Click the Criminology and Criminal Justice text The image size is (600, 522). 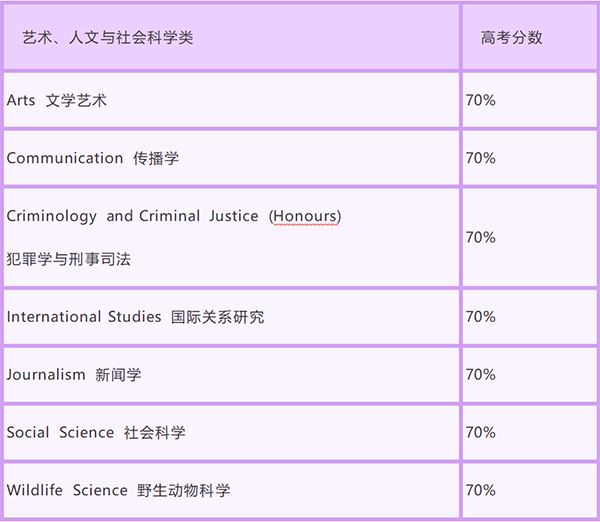[132, 217]
